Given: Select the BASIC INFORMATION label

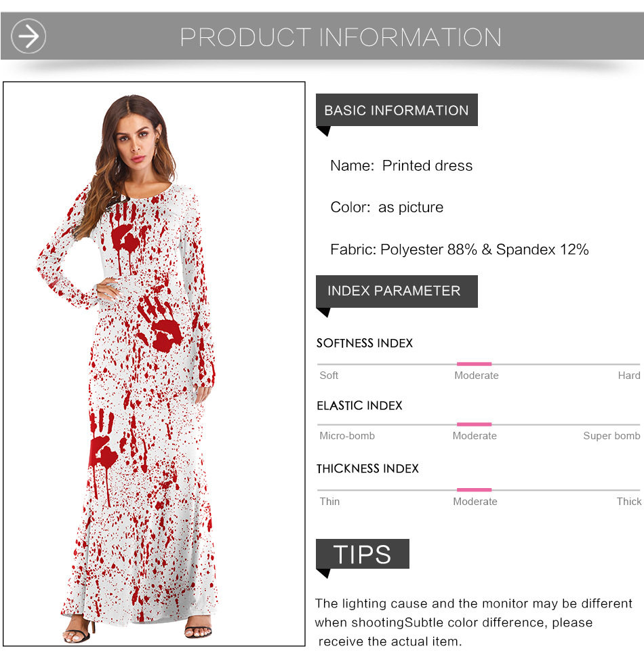Looking at the screenshot, I should (x=397, y=110).
